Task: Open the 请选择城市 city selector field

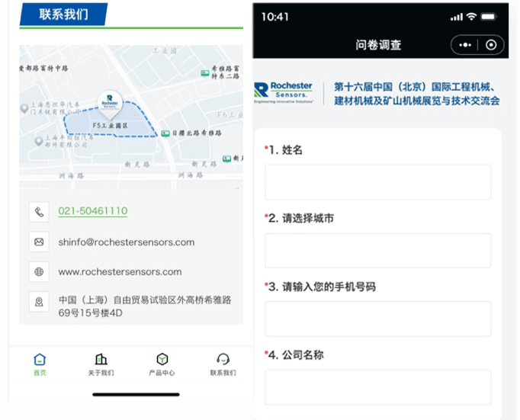Action: point(377,251)
